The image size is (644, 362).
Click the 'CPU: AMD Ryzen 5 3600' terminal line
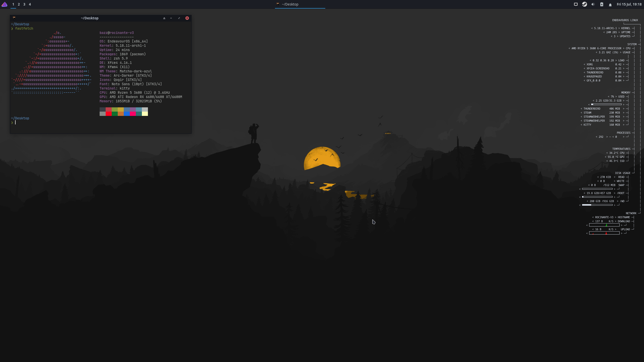click(x=135, y=93)
